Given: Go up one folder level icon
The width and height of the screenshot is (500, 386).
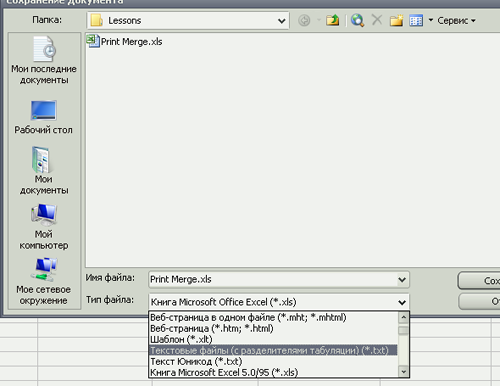Looking at the screenshot, I should (x=332, y=20).
